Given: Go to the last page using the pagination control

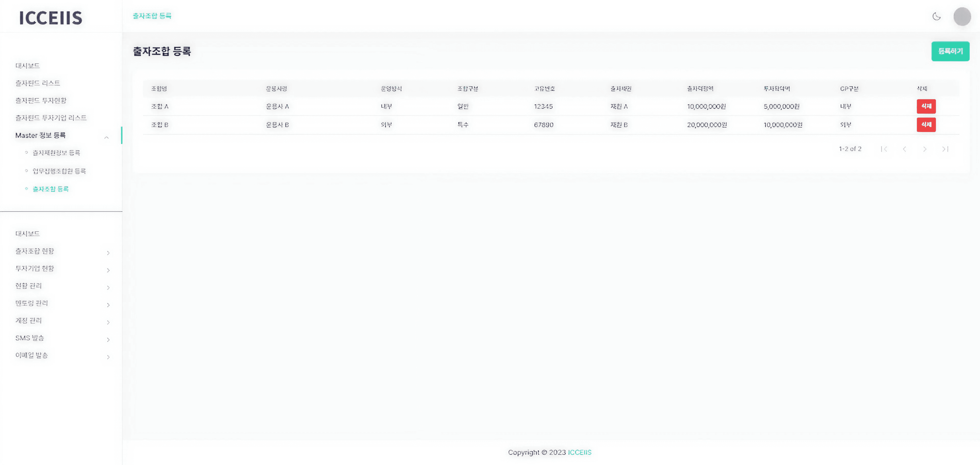Looking at the screenshot, I should 945,149.
